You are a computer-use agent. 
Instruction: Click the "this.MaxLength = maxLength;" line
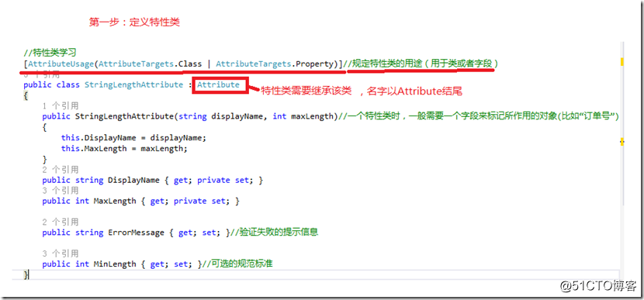click(x=124, y=148)
